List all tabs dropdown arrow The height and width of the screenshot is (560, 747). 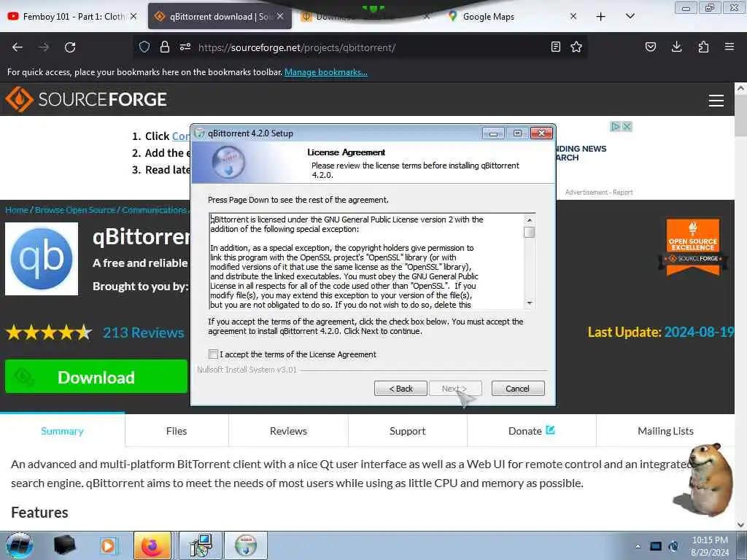630,17
